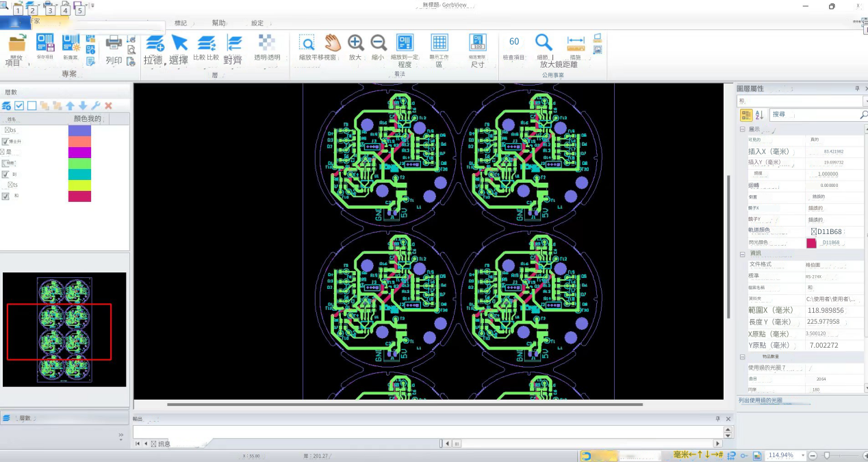868x462 pixels.
Task: Click the Zoom Out (縮小) magnifier
Action: pyautogui.click(x=378, y=43)
